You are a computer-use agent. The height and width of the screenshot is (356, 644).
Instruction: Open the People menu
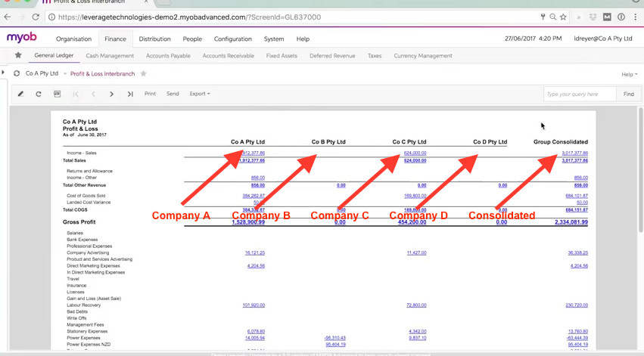click(192, 39)
